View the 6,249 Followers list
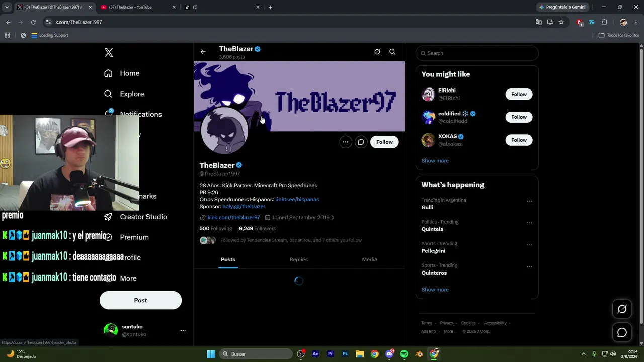 pyautogui.click(x=257, y=229)
